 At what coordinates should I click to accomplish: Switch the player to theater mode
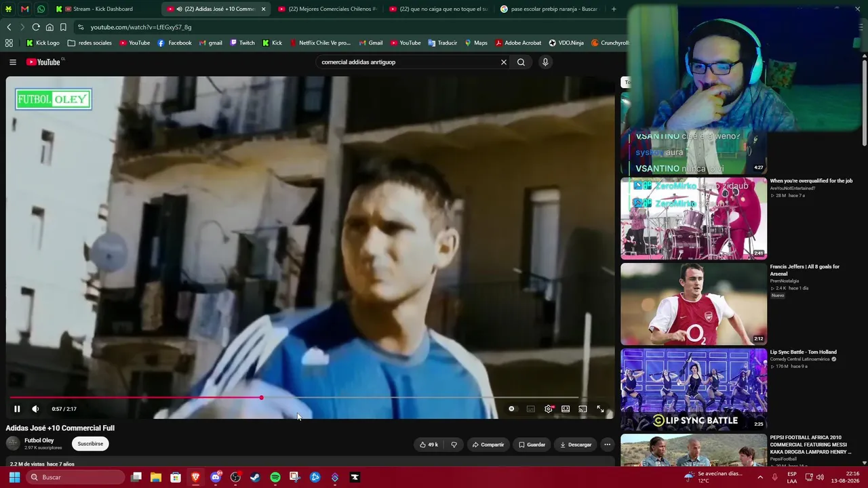point(566,409)
